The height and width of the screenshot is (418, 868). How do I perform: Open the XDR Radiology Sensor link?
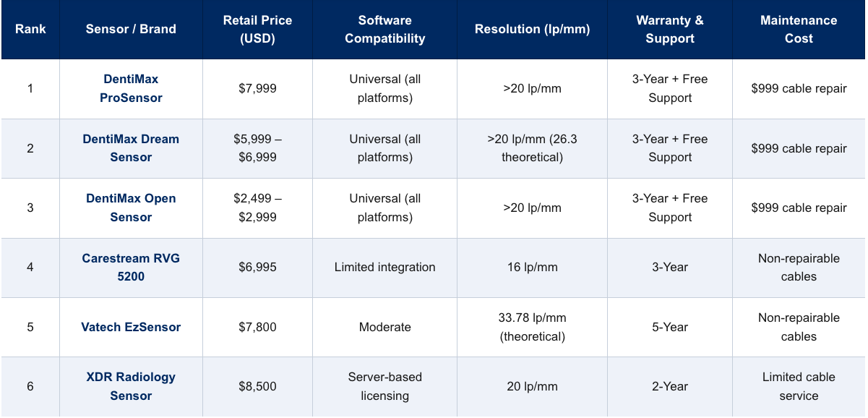tap(131, 386)
